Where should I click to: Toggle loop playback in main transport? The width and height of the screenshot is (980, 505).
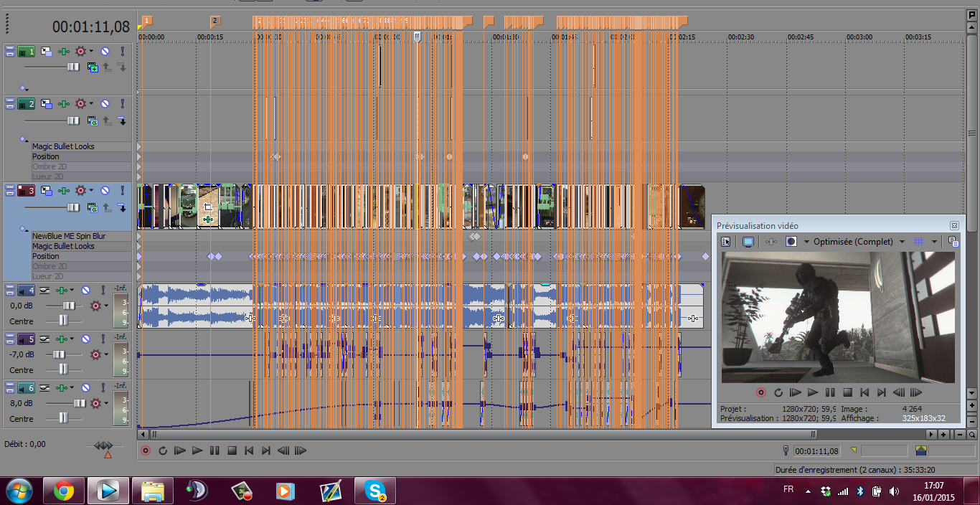(163, 450)
